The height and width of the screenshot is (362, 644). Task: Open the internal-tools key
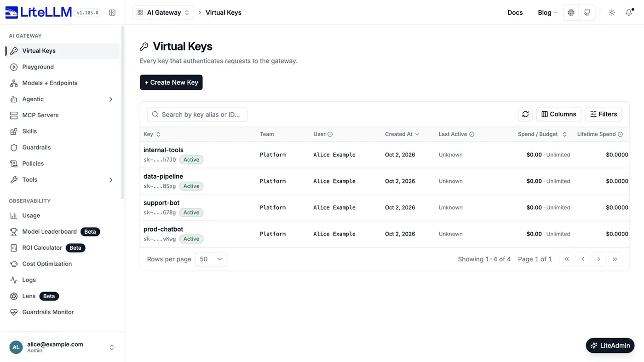pos(163,150)
